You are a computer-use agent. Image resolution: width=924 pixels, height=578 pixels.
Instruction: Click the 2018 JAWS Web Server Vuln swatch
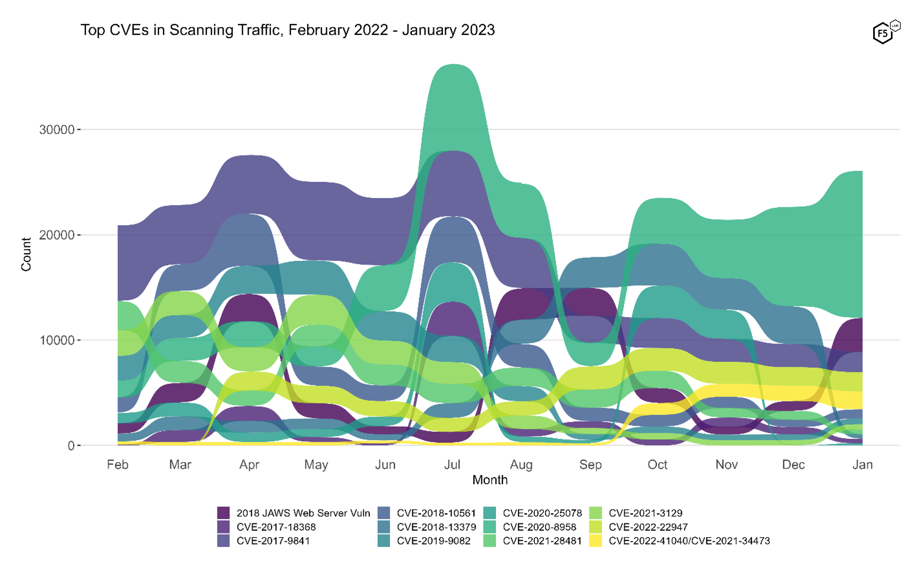coord(223,513)
